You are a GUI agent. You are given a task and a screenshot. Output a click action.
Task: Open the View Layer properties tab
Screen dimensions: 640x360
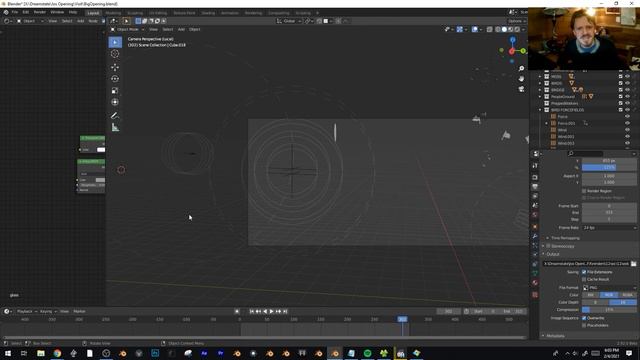click(x=535, y=196)
